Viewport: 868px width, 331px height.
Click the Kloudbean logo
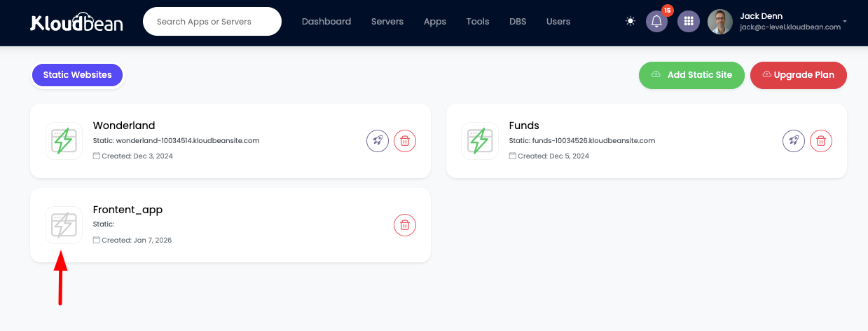[76, 22]
